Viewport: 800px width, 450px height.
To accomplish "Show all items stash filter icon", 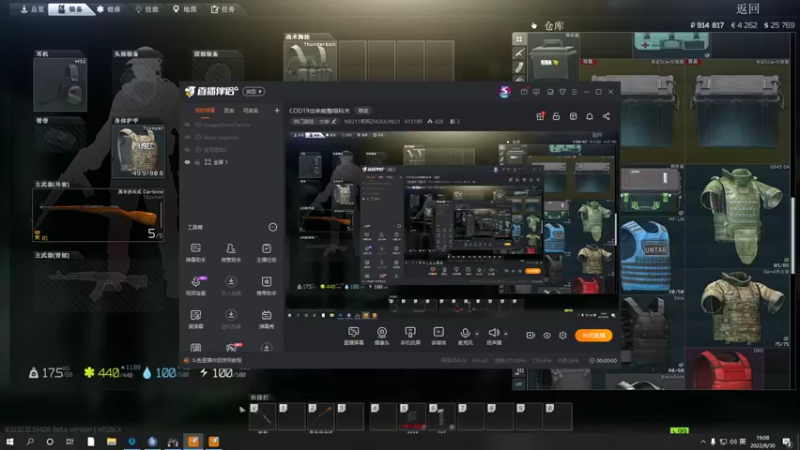I will (519, 39).
